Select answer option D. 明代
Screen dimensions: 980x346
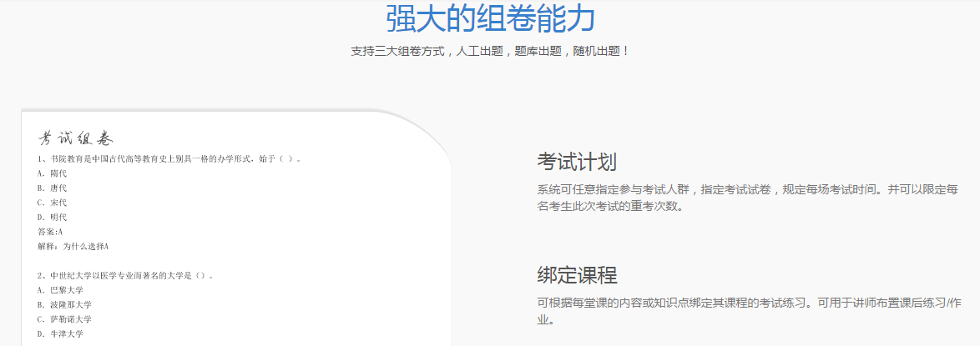click(x=52, y=218)
